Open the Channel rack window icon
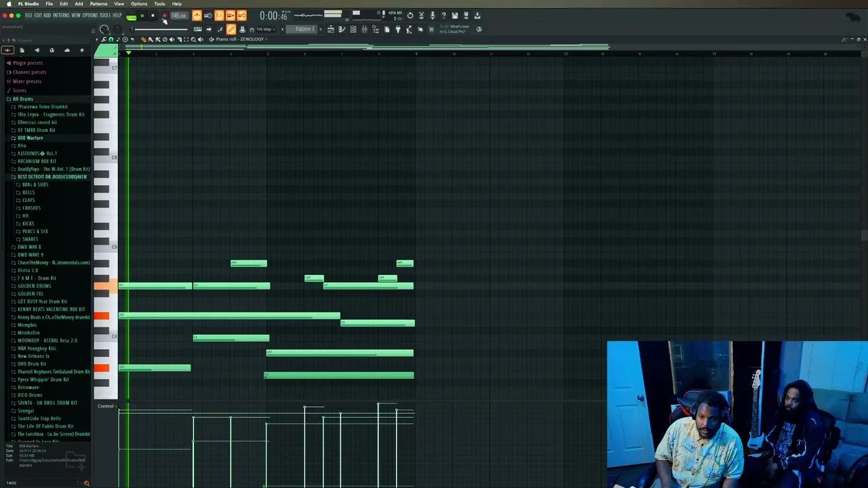 [353, 29]
